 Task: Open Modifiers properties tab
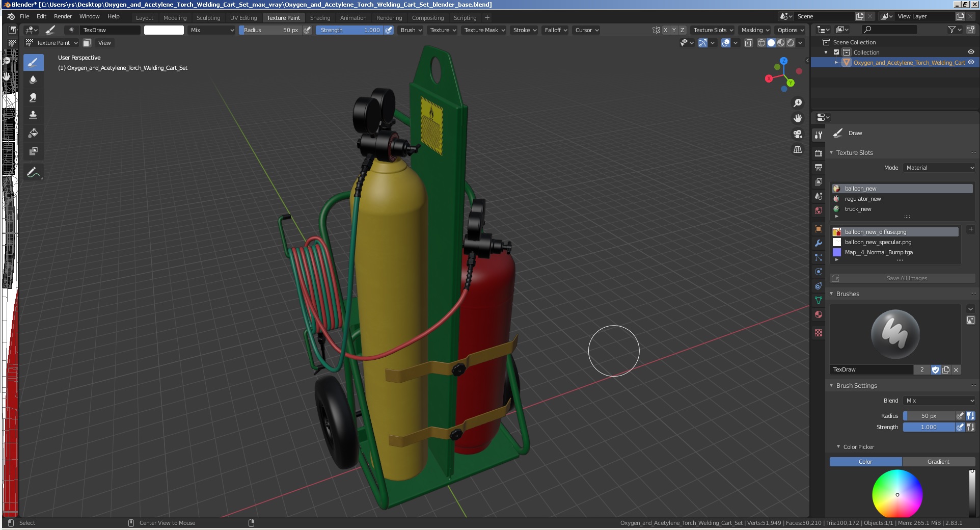click(x=819, y=243)
